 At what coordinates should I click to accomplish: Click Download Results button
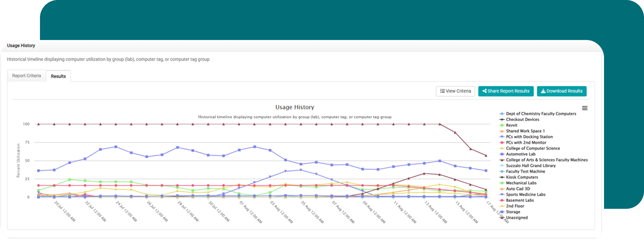tap(561, 91)
